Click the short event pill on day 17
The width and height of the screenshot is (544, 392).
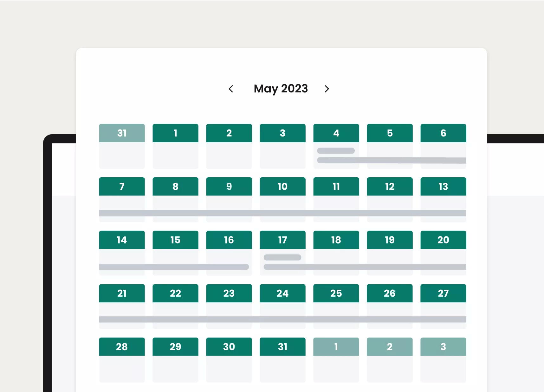pos(282,257)
